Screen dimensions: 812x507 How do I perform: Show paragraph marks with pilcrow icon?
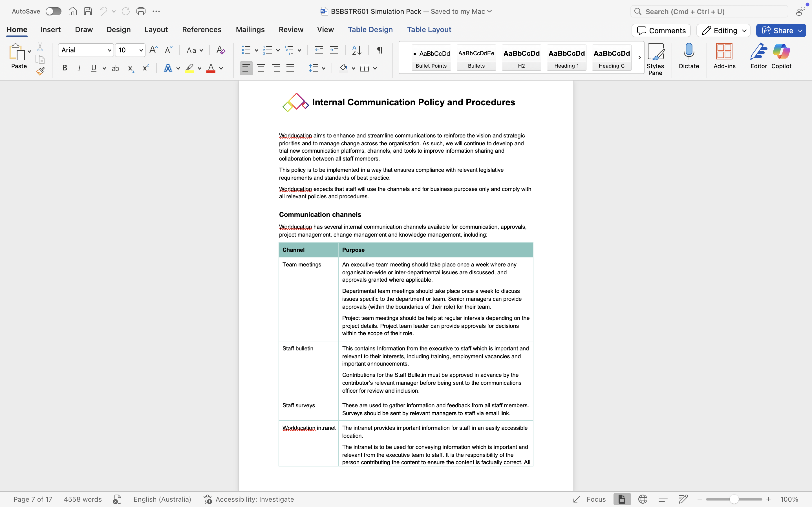tap(380, 50)
